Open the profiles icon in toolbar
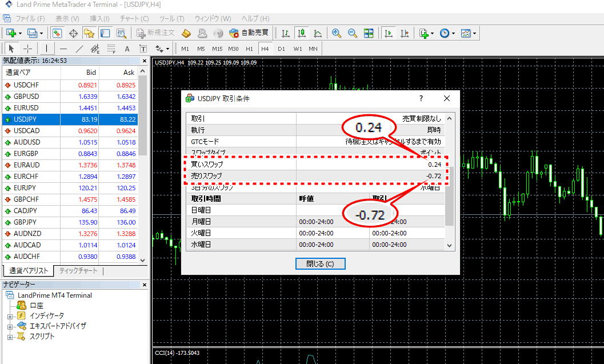Screen dimensions: 604x364 32,33
